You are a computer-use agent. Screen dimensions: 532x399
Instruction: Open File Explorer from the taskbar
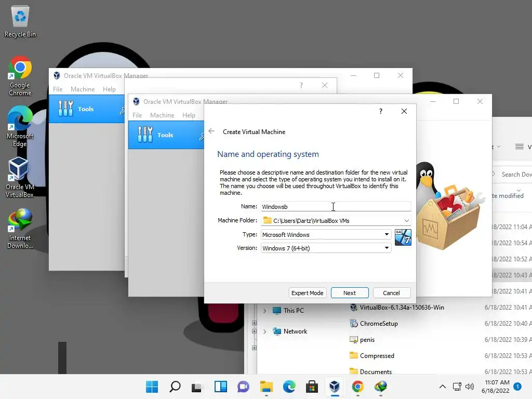click(267, 387)
